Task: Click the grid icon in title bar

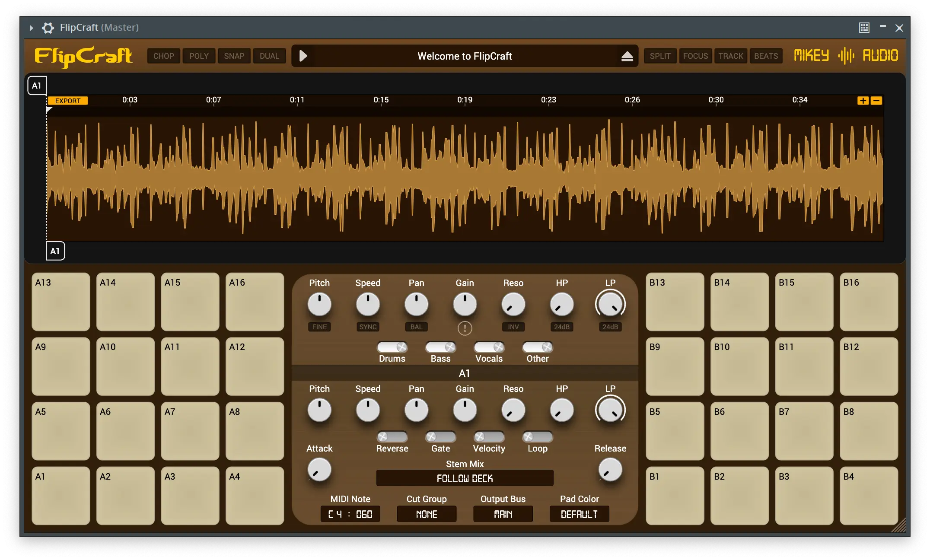Action: (864, 28)
